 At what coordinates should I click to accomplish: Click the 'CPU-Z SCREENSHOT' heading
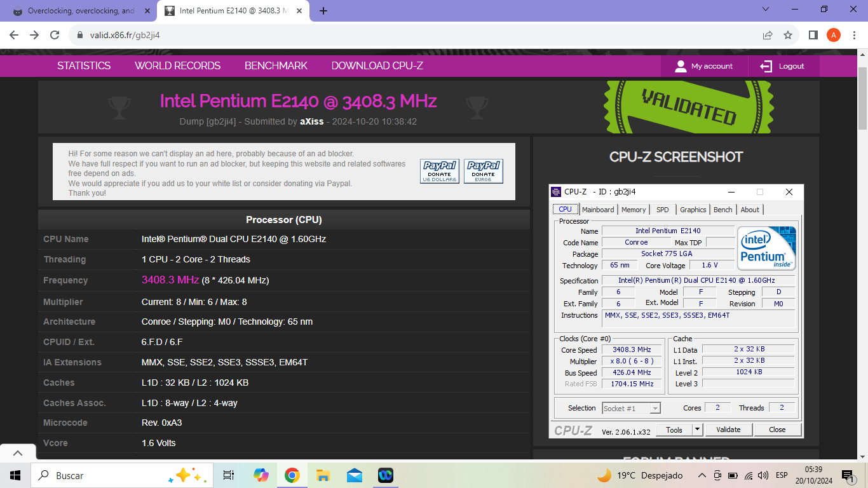click(x=676, y=157)
